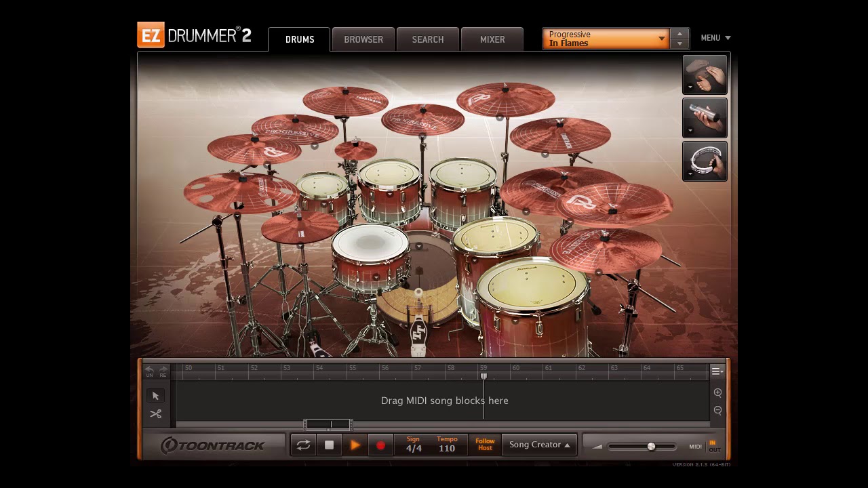
Task: Click the kick drum pedal
Action: [x=418, y=332]
